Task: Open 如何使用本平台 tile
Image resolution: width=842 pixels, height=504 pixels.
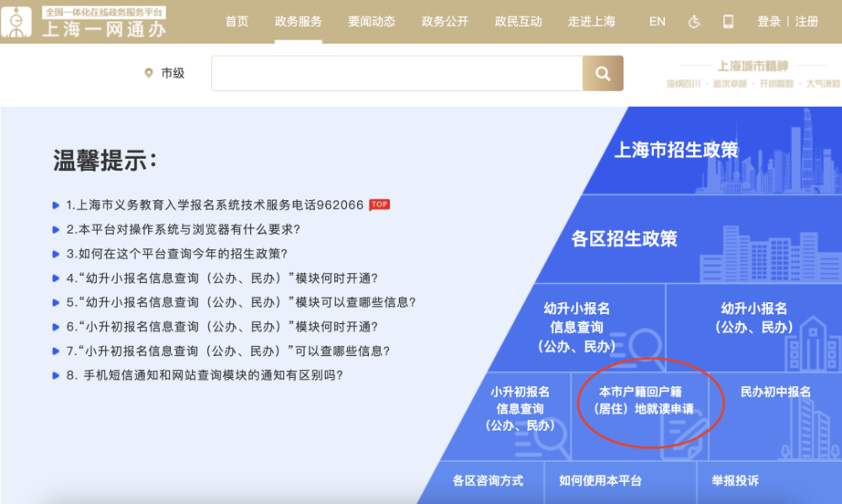Action: (x=600, y=480)
